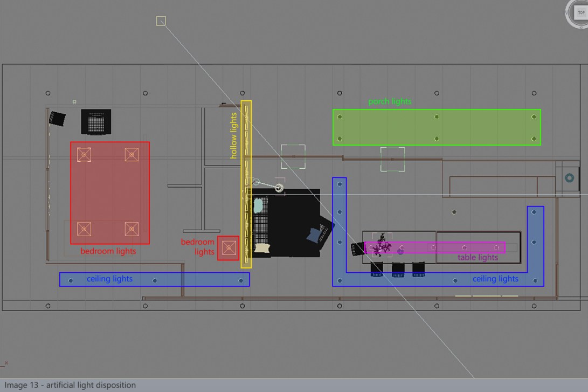Viewport: 588px width, 392px height.
Task: Select the round white lamp above the sofa
Action: (x=279, y=188)
